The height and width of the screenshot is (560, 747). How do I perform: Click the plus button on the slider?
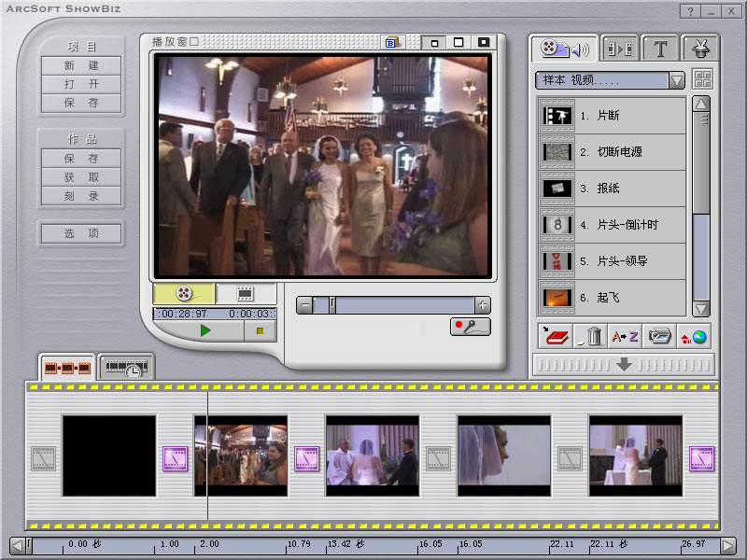[x=482, y=305]
